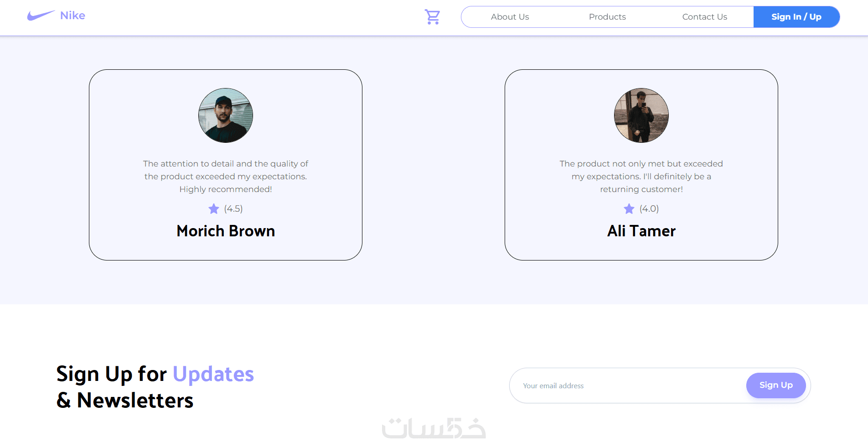Click the purple Sign Up newsletter button
868x448 pixels.
776,385
